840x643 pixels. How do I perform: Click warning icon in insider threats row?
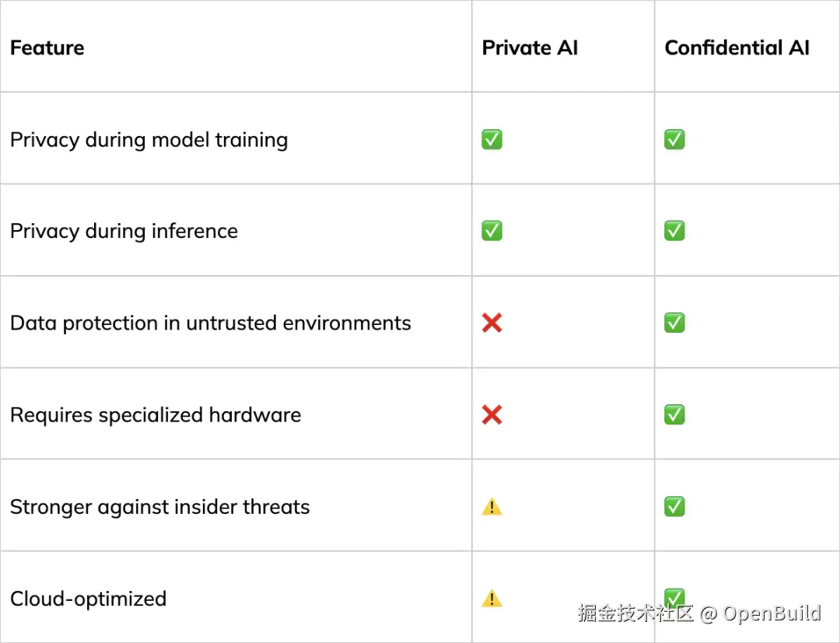pyautogui.click(x=492, y=507)
